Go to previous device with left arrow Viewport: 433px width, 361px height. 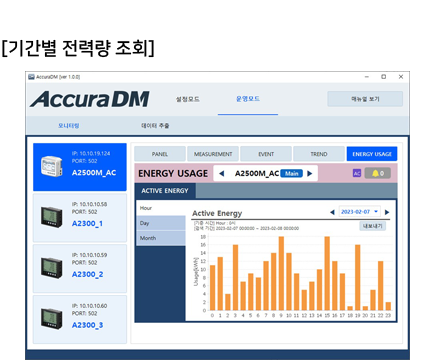222,173
